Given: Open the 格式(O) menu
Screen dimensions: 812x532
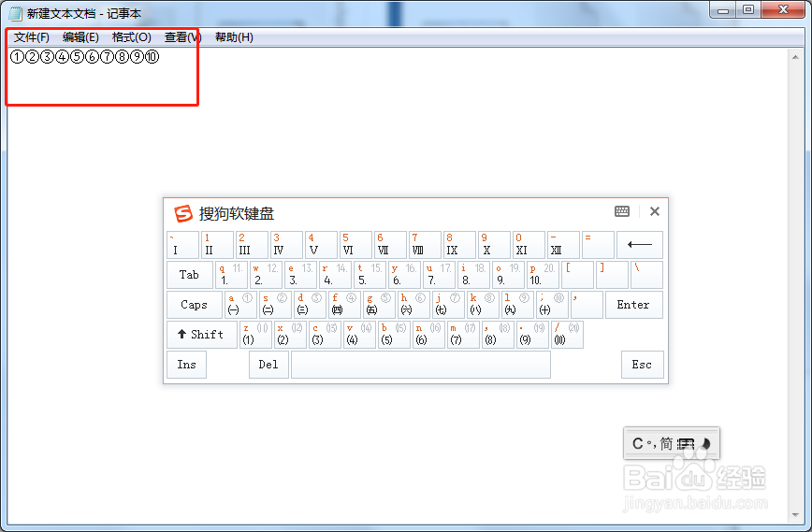Looking at the screenshot, I should pyautogui.click(x=132, y=37).
